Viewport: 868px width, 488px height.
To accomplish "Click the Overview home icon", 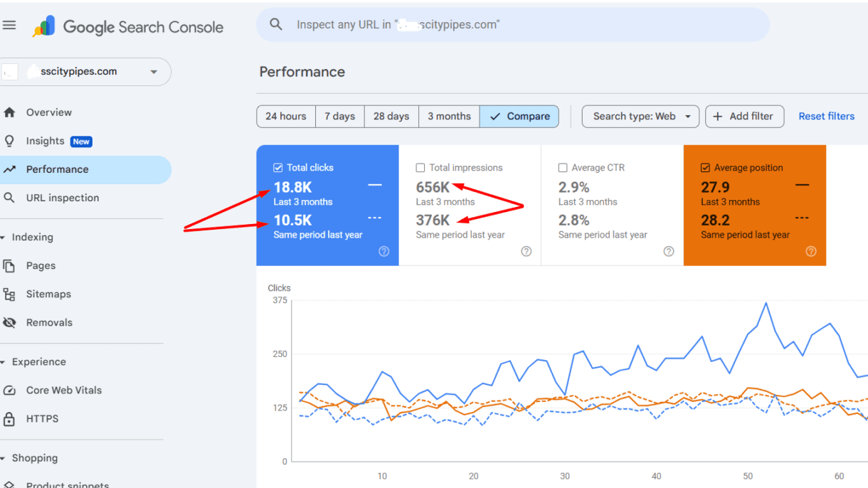I will [x=9, y=112].
